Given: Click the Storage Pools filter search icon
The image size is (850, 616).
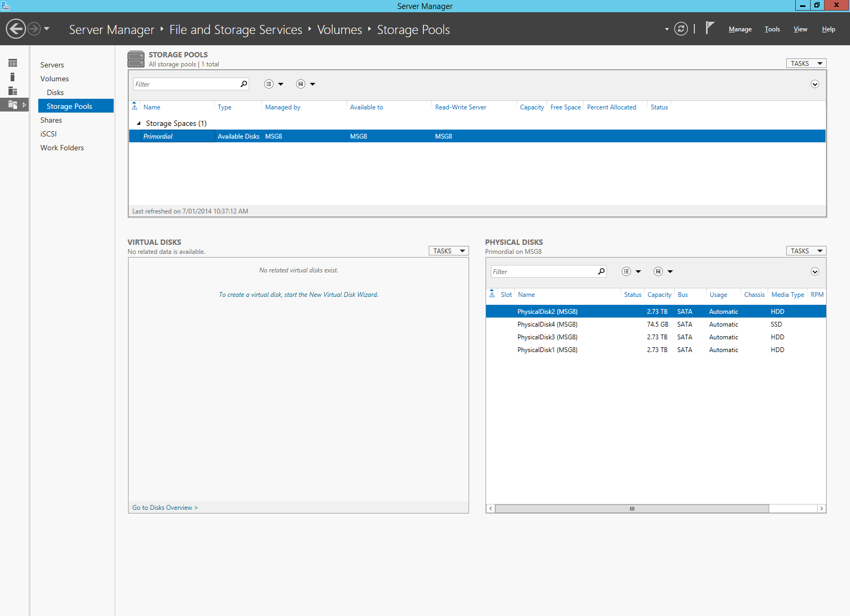Looking at the screenshot, I should (244, 84).
